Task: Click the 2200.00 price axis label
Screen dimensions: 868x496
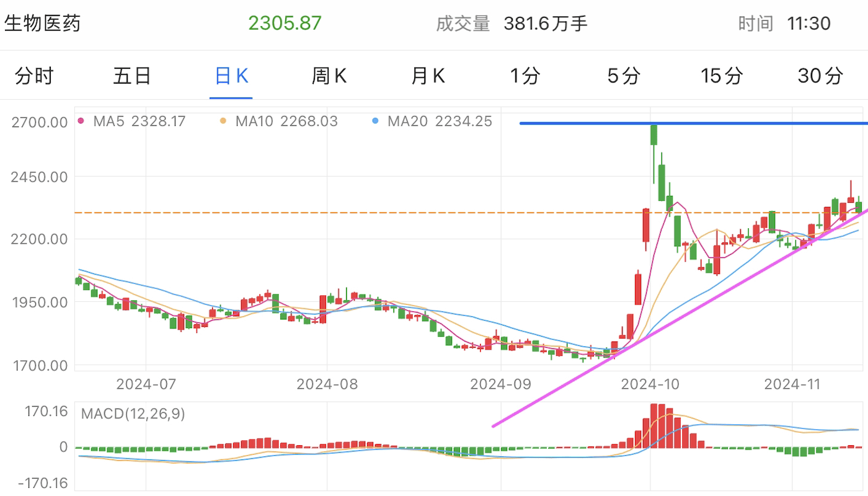Action: [39, 239]
